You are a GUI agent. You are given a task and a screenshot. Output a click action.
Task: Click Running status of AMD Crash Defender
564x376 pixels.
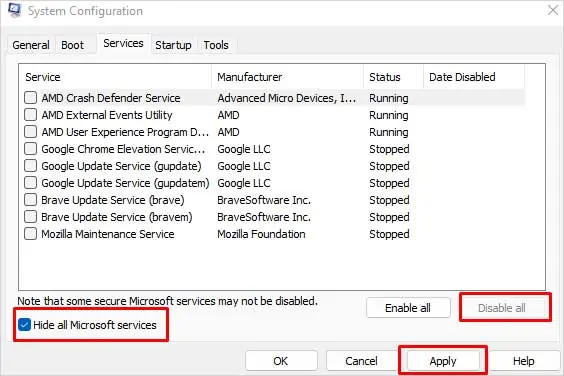click(x=389, y=98)
